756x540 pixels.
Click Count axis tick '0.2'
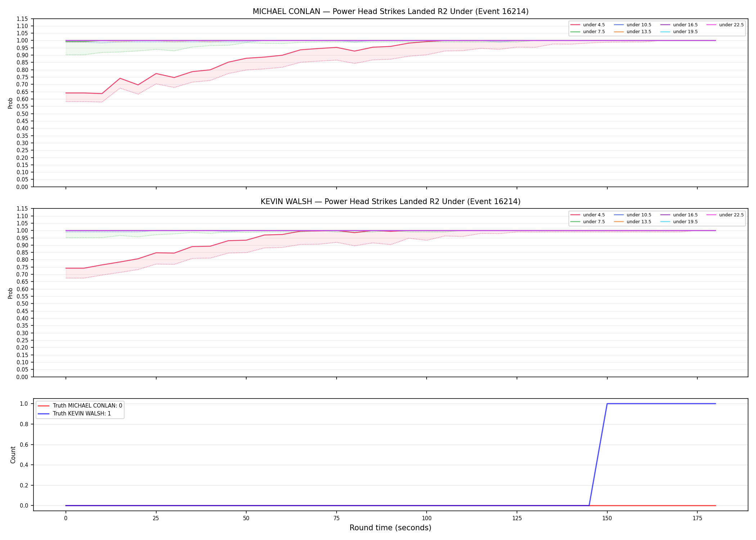[x=24, y=485]
